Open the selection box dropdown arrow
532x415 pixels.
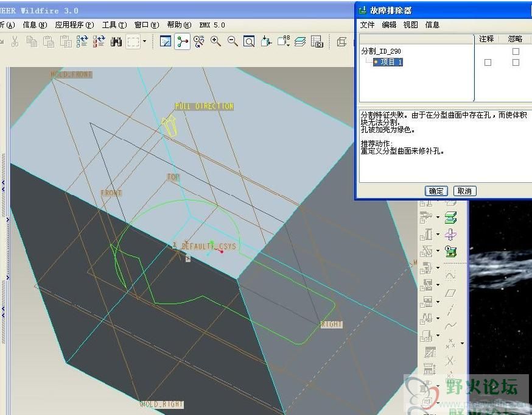[x=144, y=42]
